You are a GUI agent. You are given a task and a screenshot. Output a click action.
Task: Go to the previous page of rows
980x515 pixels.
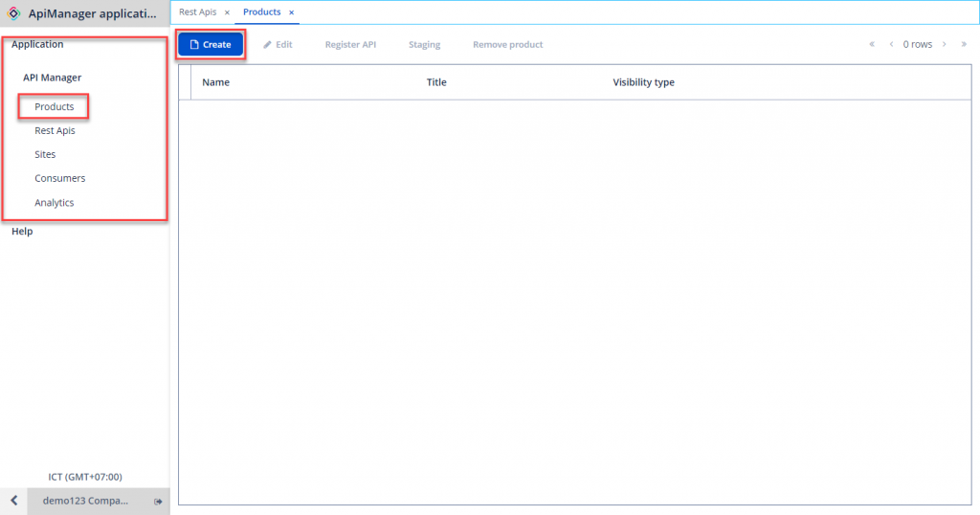coord(891,45)
